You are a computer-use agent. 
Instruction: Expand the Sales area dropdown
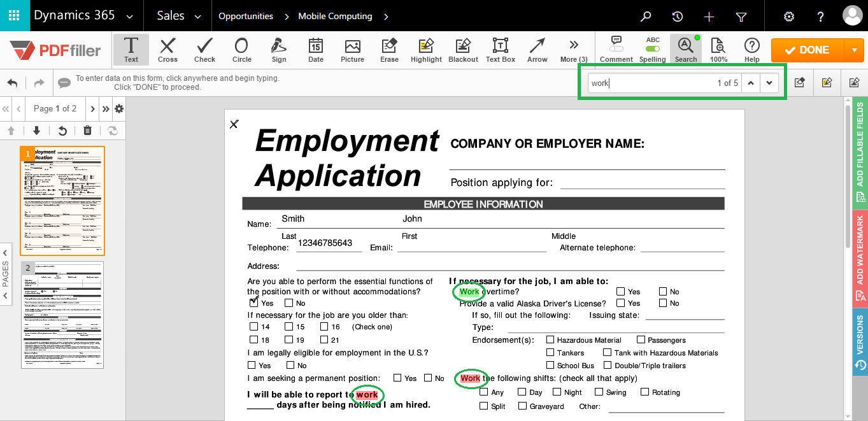[x=197, y=17]
